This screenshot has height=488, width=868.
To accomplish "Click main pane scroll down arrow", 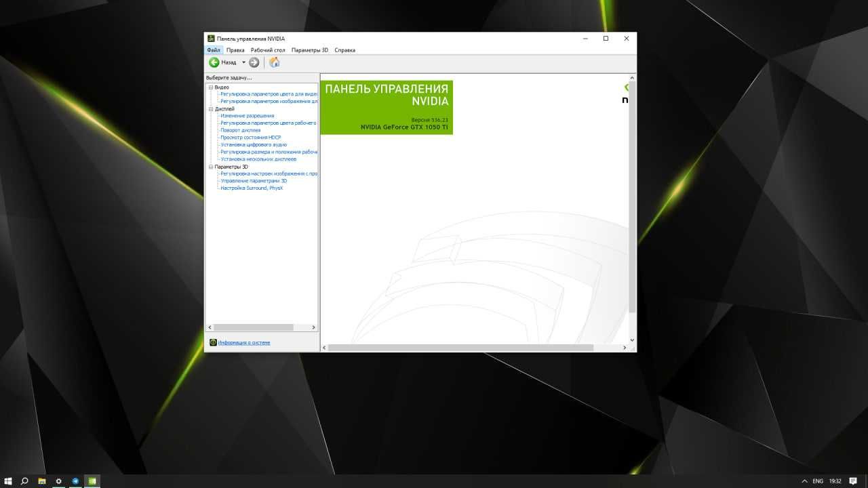I will pos(632,340).
